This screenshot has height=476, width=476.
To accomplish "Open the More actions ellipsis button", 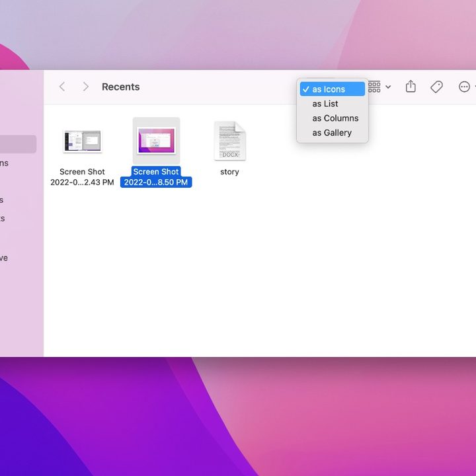I will point(464,87).
